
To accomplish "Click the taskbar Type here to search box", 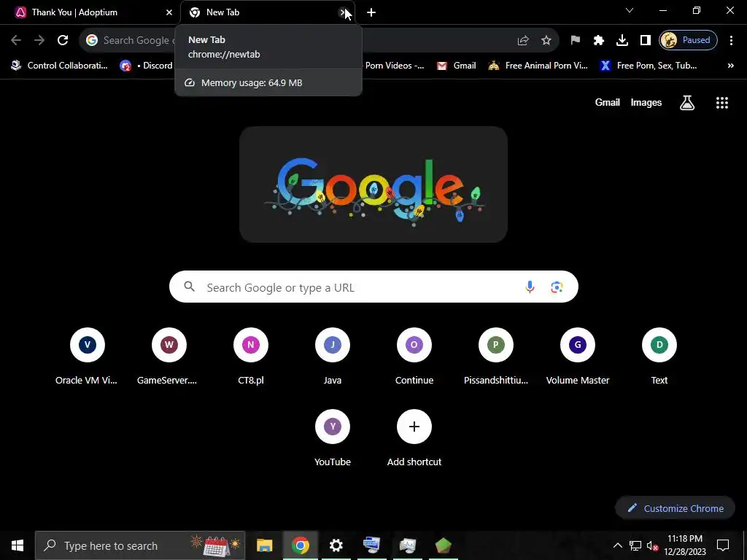I will pos(140,545).
